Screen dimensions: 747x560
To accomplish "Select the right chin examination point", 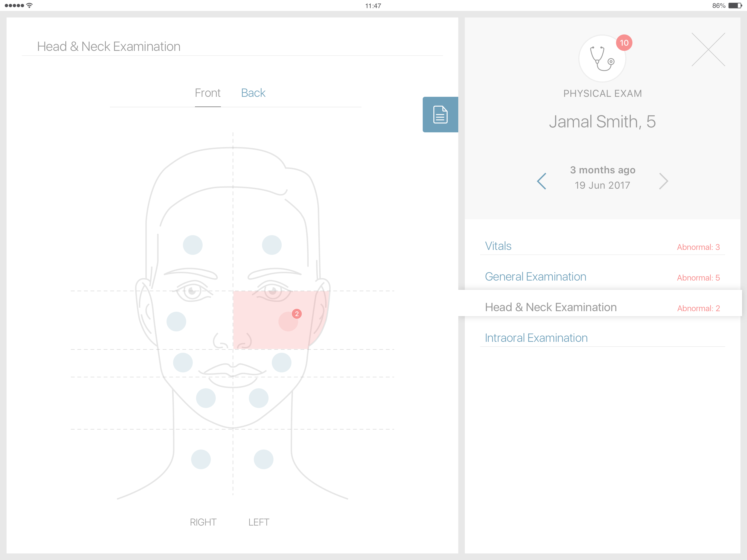I will tap(206, 398).
